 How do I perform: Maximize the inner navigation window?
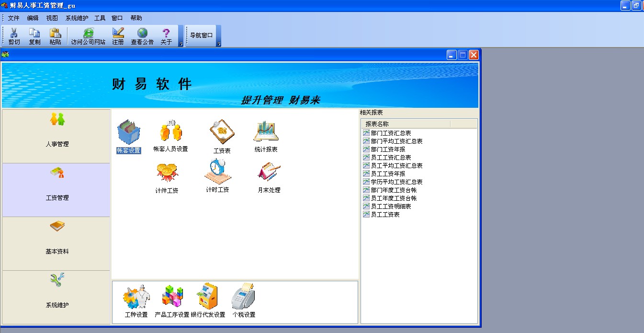point(463,55)
